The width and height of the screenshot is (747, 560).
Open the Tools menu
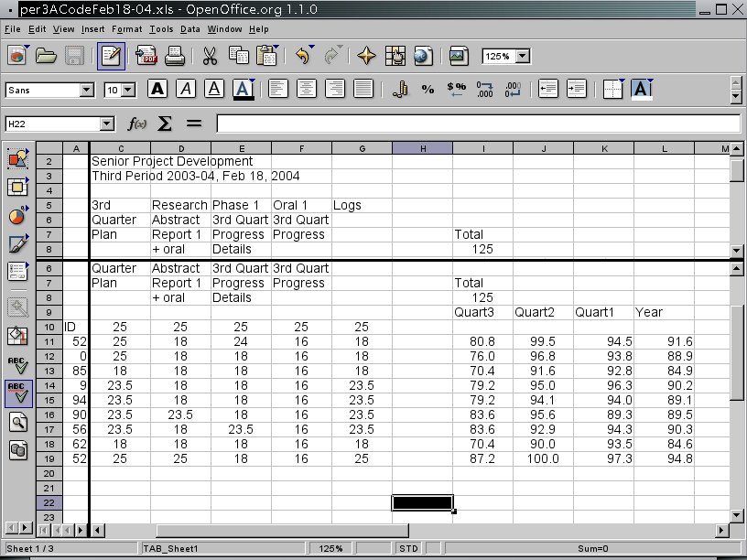pos(161,29)
